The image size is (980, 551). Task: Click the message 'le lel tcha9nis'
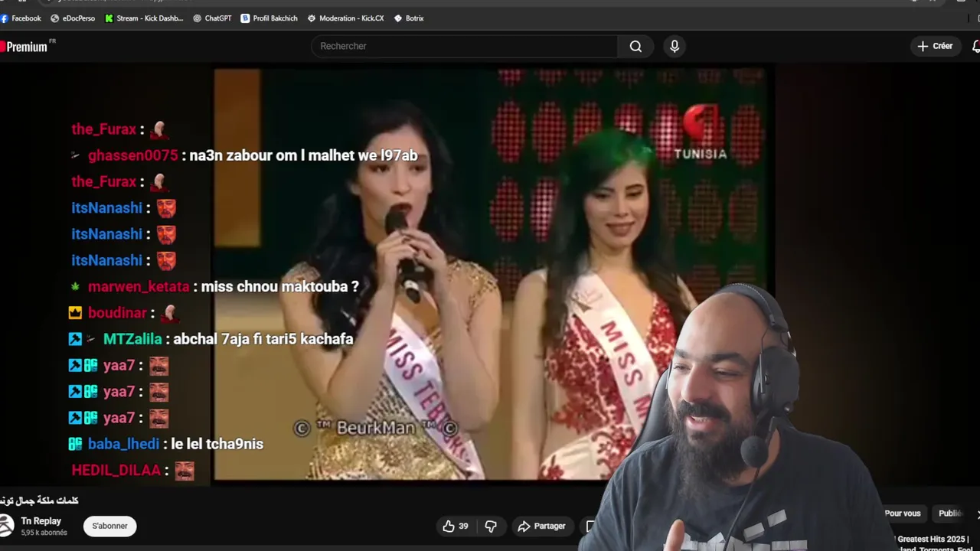217,444
